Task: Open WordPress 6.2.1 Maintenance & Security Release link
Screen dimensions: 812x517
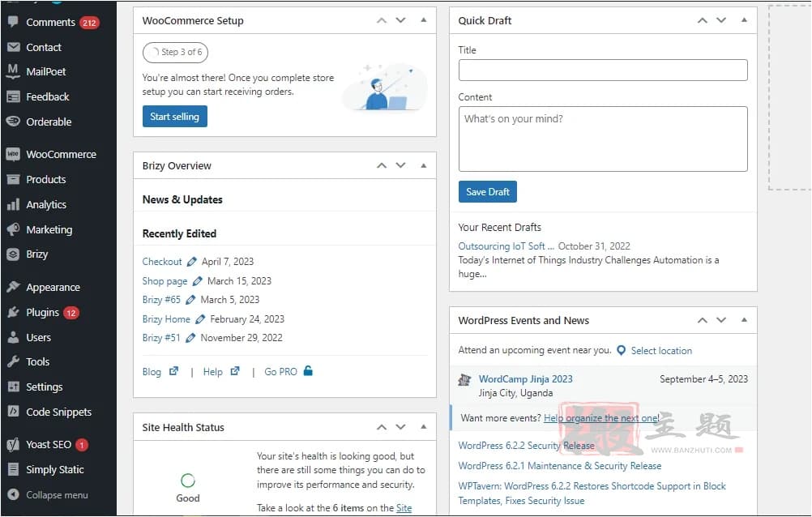Action: [560, 466]
